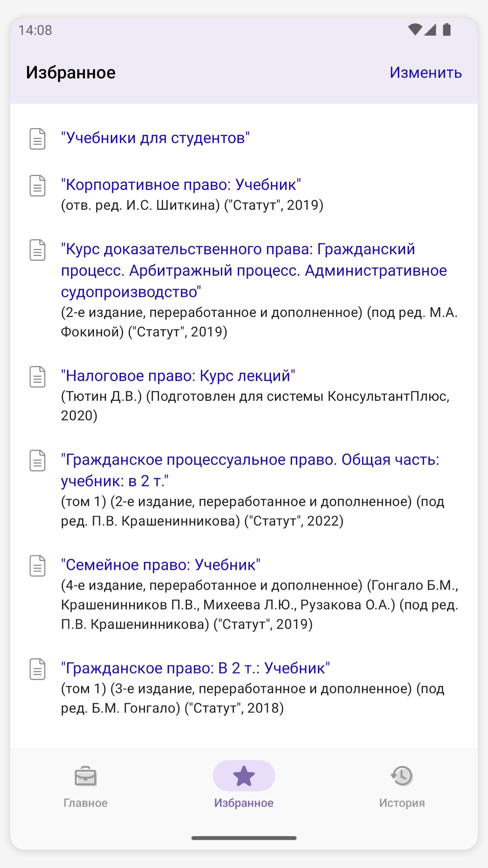
Task: Click document icon for "Гражданское процессуальное право"
Action: [x=37, y=460]
